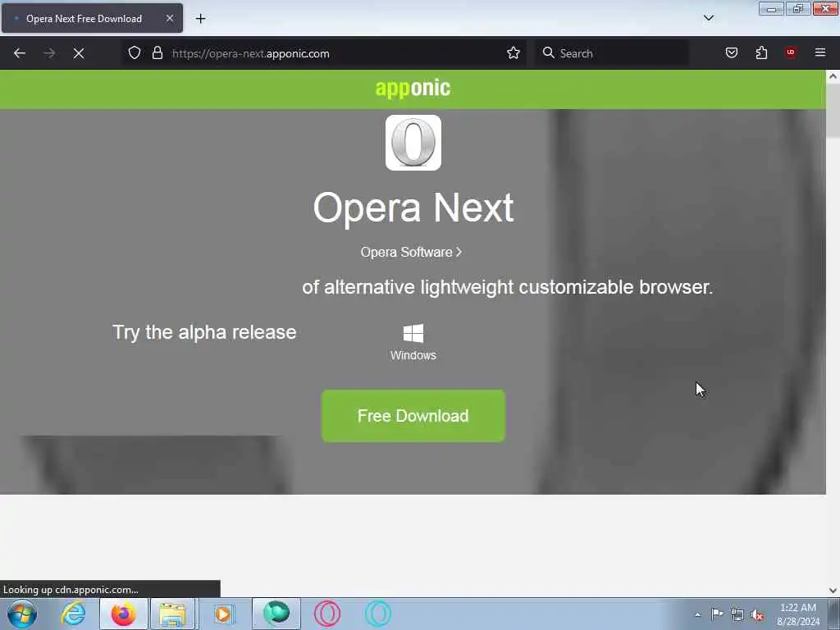Click the Opera Next heading text

click(413, 208)
